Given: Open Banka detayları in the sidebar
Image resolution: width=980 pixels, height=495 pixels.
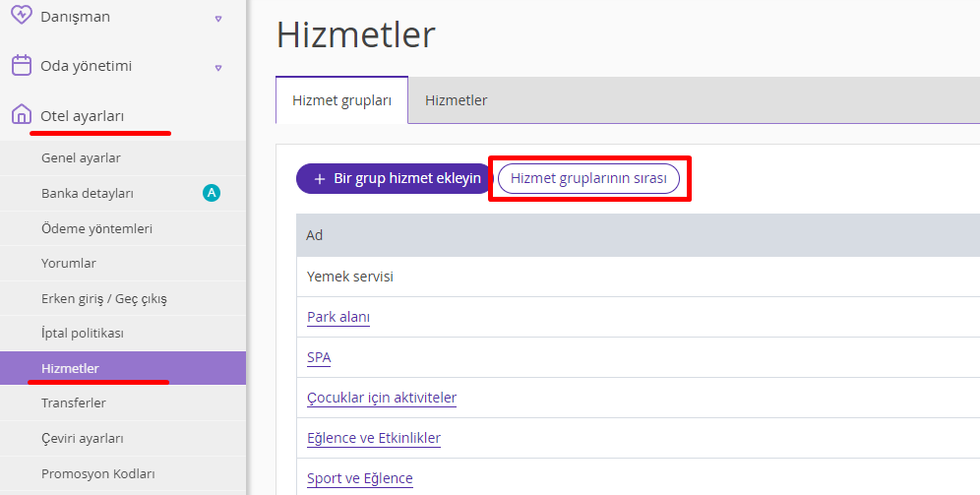Looking at the screenshot, I should pyautogui.click(x=122, y=193).
